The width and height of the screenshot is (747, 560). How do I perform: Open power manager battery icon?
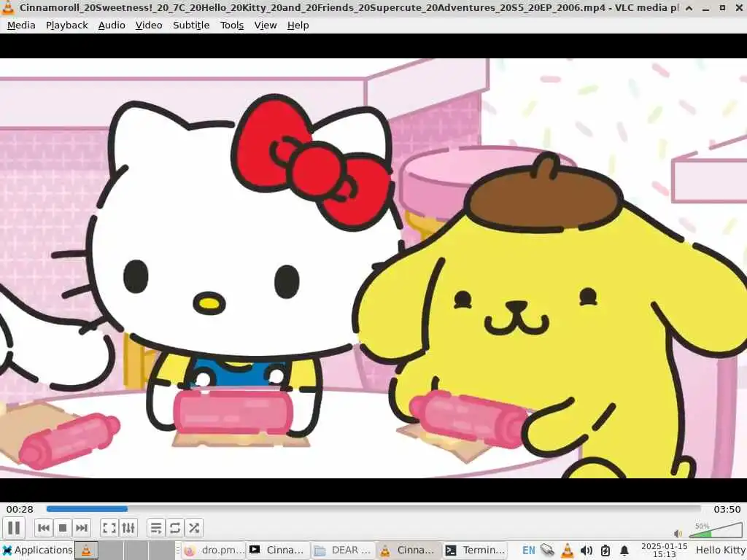point(605,551)
